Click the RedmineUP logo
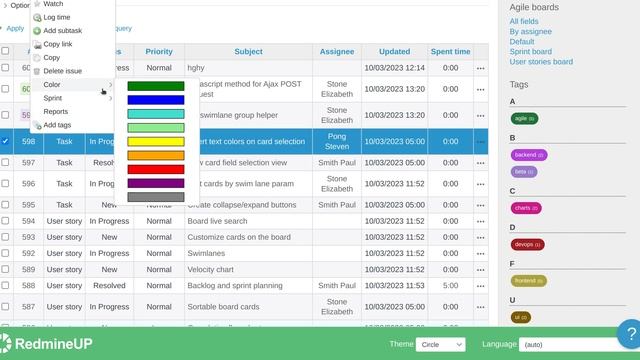Image resolution: width=640 pixels, height=360 pixels. click(x=46, y=343)
